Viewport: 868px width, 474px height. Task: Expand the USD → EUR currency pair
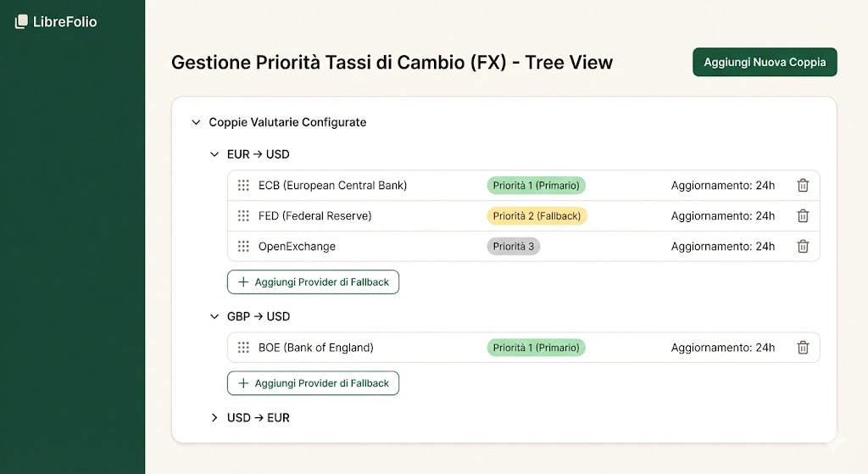(214, 418)
